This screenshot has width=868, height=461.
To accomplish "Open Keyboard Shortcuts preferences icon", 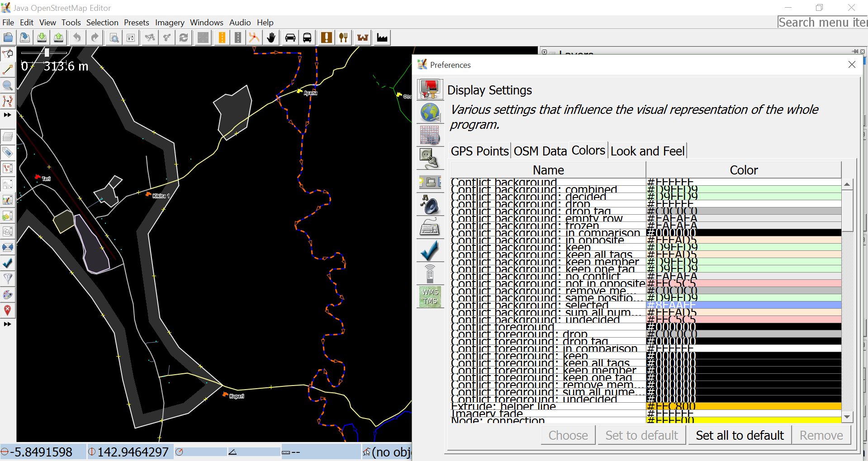I will tap(430, 228).
